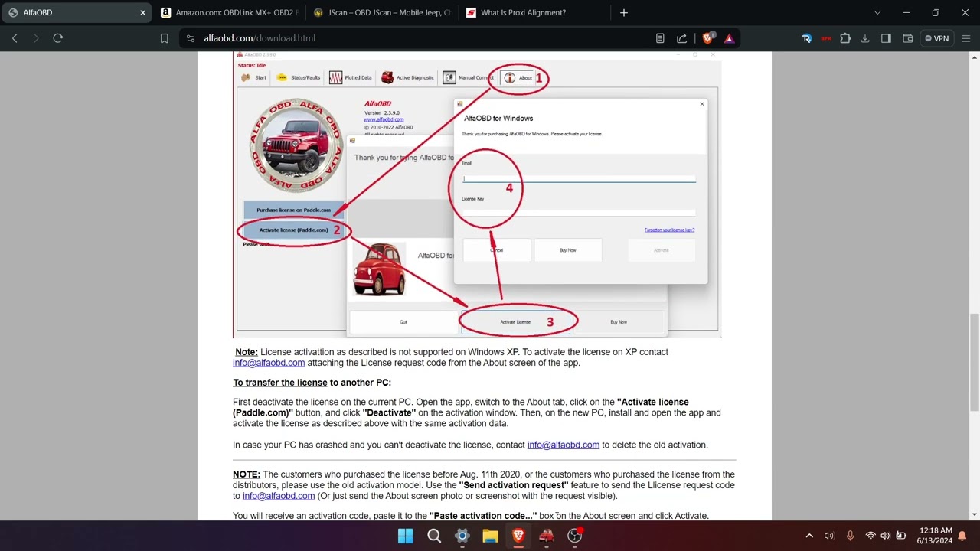The image size is (980, 551).
Task: Reload the alfaobd.com page
Action: pyautogui.click(x=57, y=38)
